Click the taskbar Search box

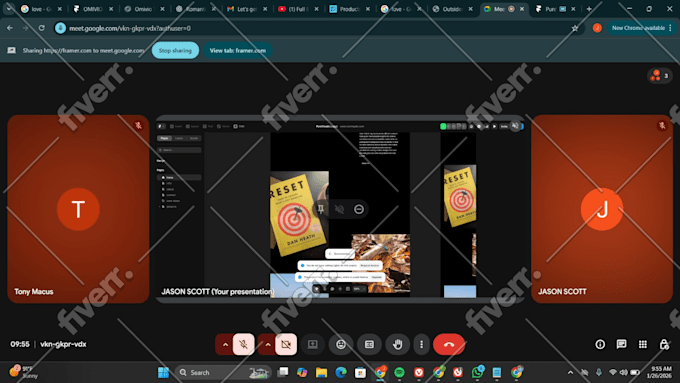pyautogui.click(x=223, y=373)
